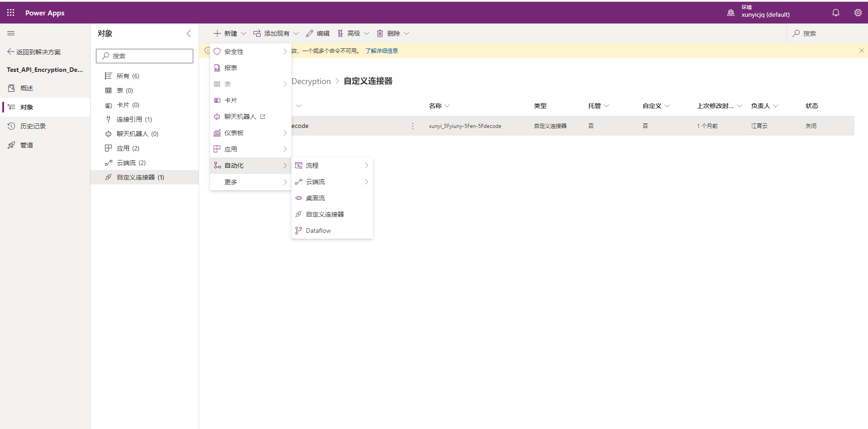This screenshot has width=868, height=429.
Task: Open the 删除 dropdown in toolbar
Action: (393, 33)
